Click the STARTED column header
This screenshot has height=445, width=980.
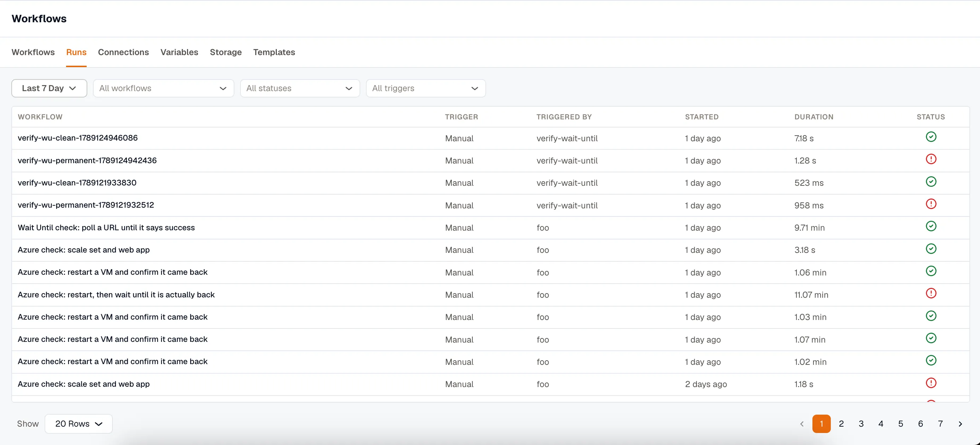click(x=701, y=117)
